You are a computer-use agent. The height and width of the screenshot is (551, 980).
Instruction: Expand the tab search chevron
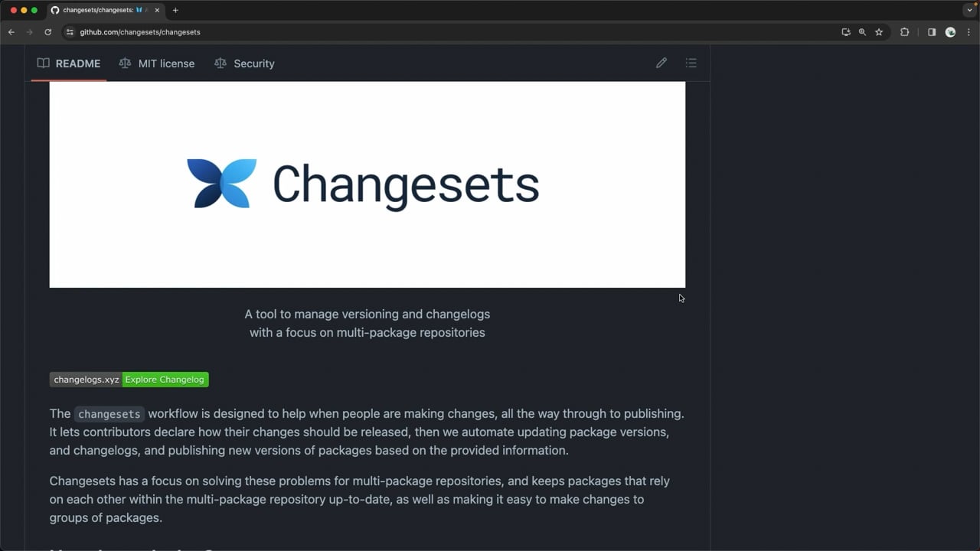click(x=969, y=10)
